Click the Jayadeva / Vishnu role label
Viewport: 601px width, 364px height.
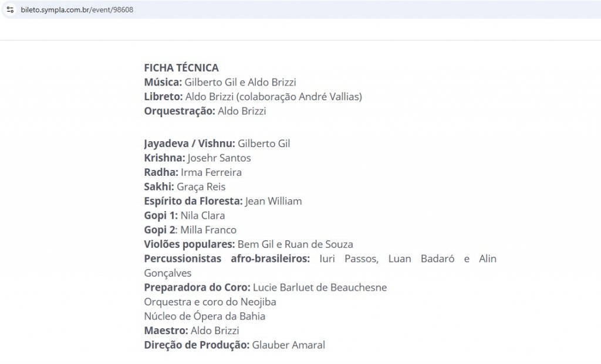(x=189, y=144)
